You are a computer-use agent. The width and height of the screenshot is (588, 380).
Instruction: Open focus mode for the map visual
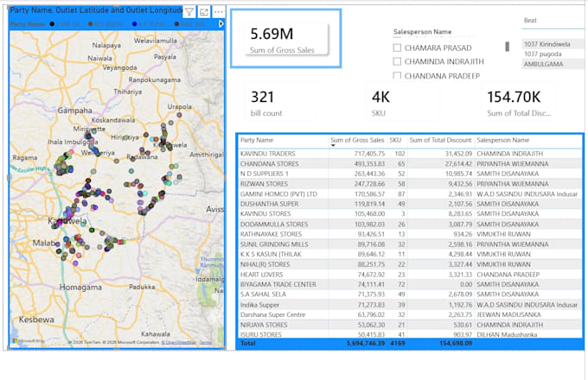(x=204, y=12)
